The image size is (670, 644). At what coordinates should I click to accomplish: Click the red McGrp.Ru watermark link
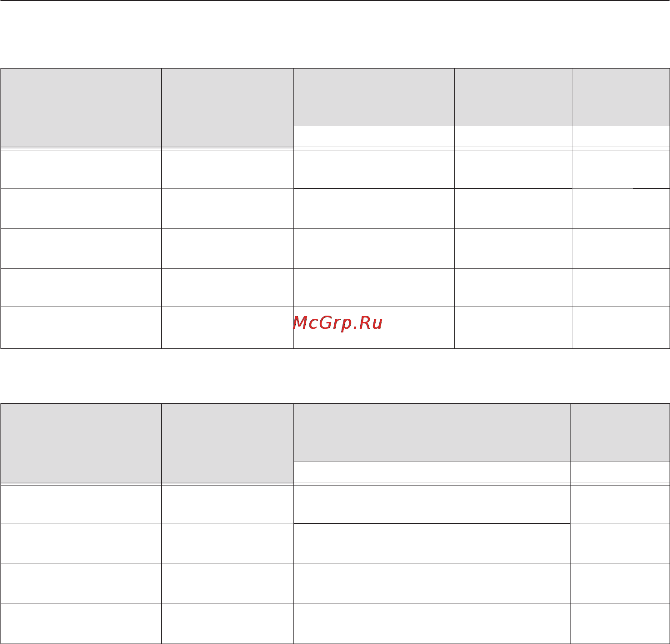click(337, 323)
